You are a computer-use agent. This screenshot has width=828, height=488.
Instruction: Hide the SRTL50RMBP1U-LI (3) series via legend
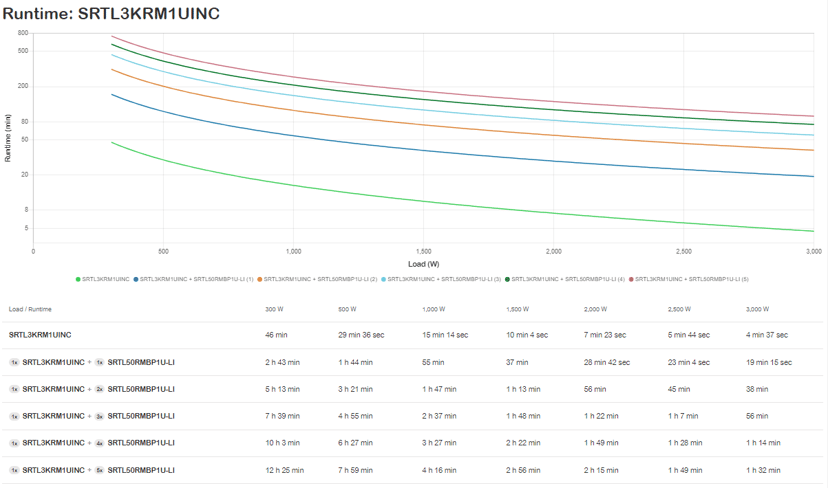[443, 279]
